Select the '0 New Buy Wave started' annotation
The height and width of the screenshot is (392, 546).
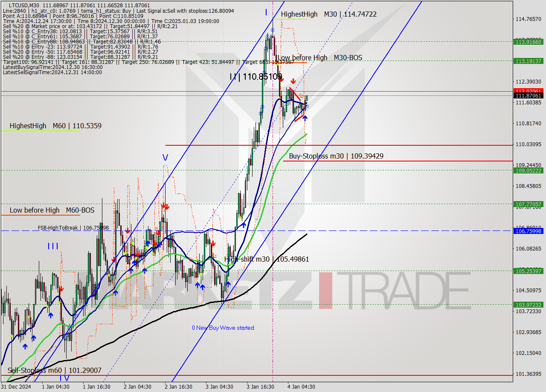point(223,328)
